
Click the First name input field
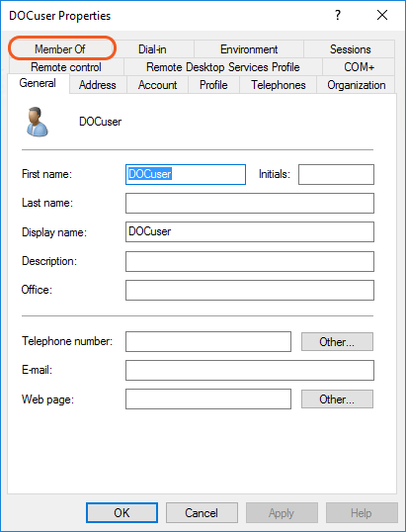coord(186,174)
